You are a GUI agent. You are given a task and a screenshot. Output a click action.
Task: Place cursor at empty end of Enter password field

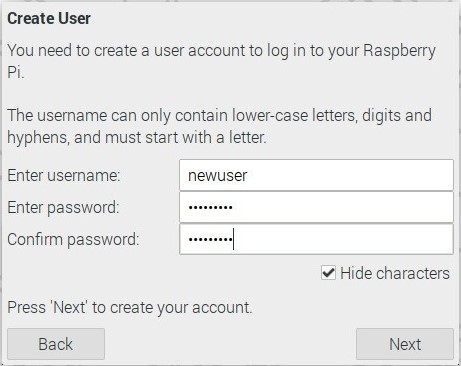tap(343, 207)
